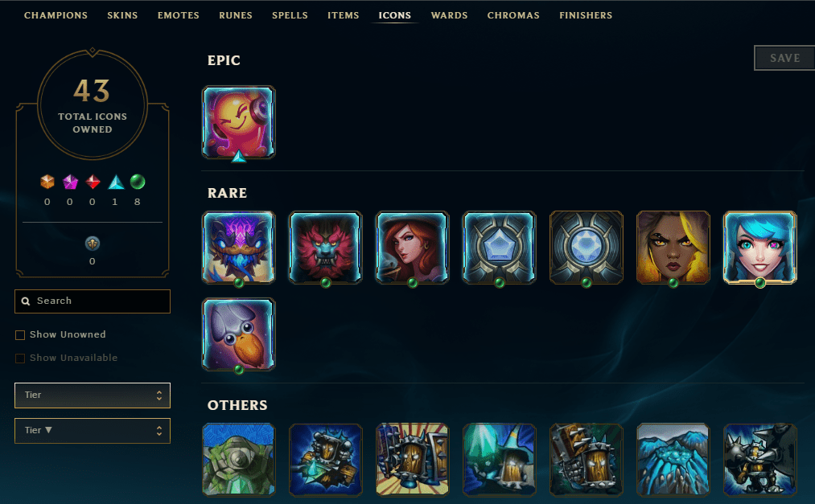Image resolution: width=815 pixels, height=504 pixels.
Task: Click the Save button
Action: point(784,58)
